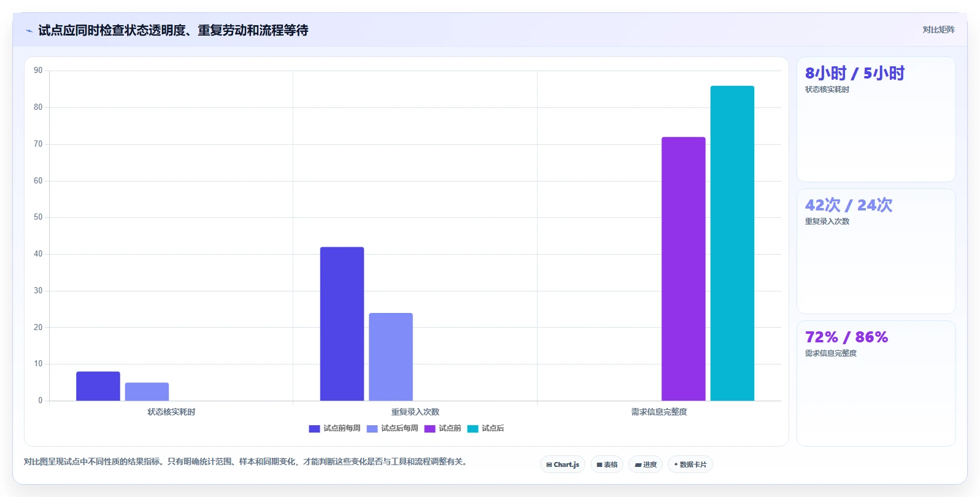
Task: Click the 状态核实耗时 caption in the stat card
Action: [827, 90]
